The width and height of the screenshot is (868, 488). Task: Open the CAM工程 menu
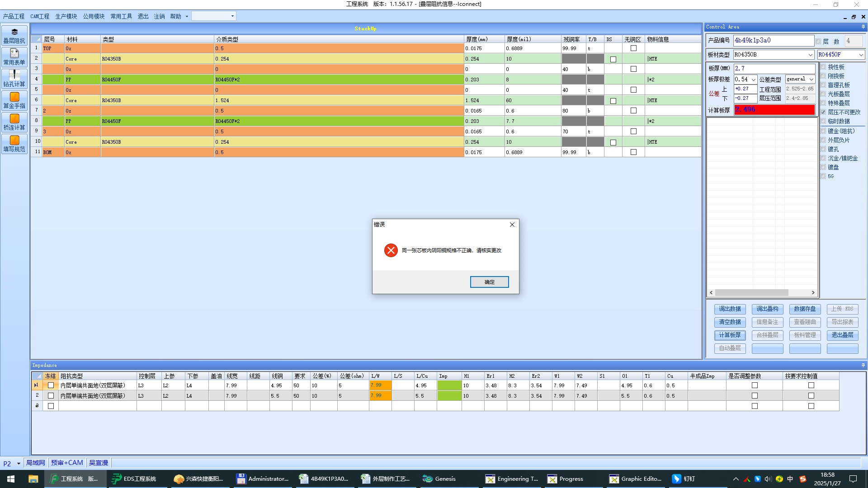40,16
